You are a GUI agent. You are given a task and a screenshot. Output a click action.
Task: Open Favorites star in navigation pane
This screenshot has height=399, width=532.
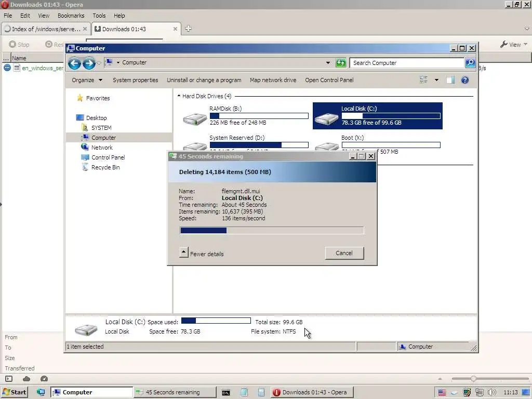pos(80,98)
